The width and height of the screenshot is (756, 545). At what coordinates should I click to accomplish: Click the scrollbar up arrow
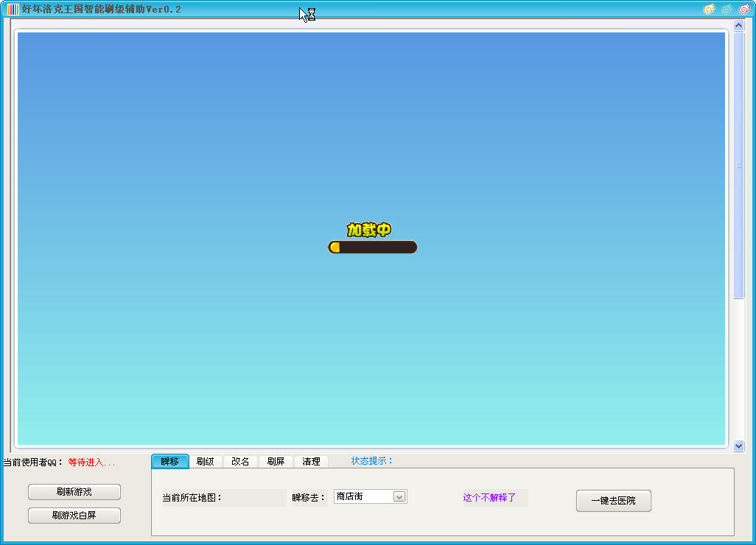(738, 25)
